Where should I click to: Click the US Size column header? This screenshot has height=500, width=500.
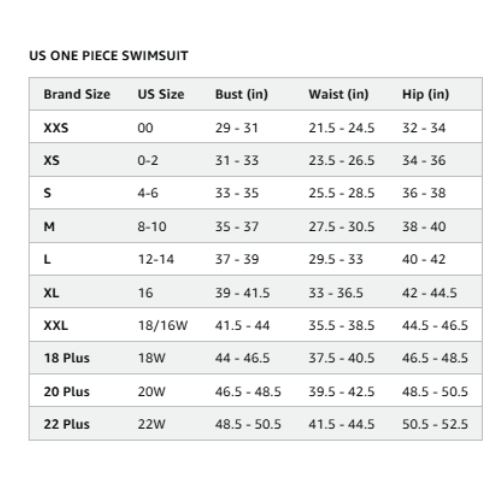point(161,94)
